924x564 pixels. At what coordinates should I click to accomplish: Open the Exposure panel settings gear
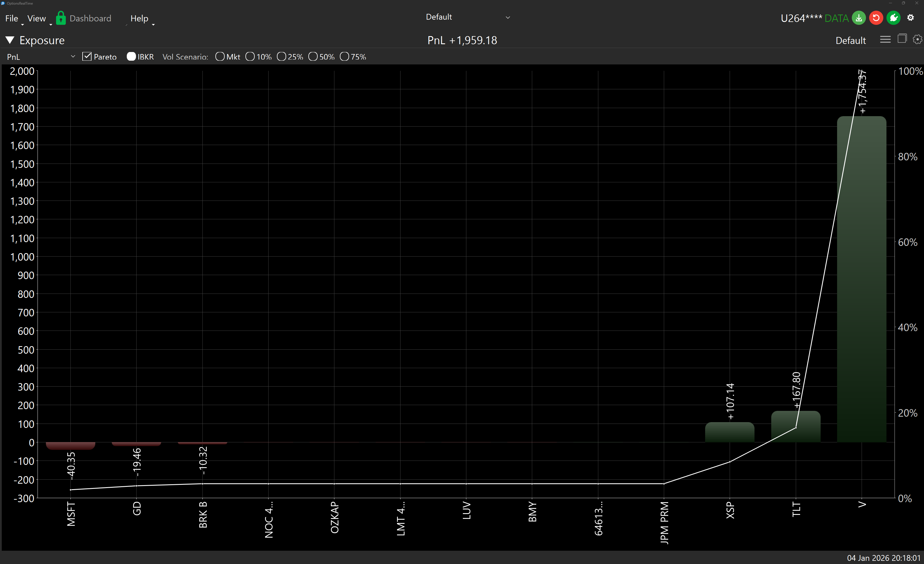coord(917,39)
